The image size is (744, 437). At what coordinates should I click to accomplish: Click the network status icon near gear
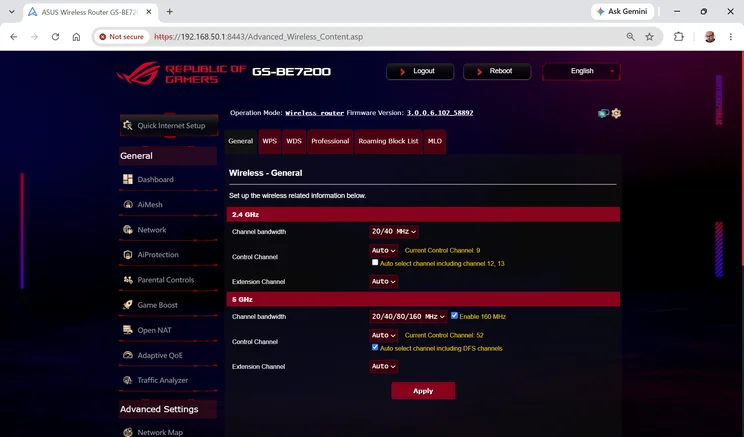click(603, 113)
